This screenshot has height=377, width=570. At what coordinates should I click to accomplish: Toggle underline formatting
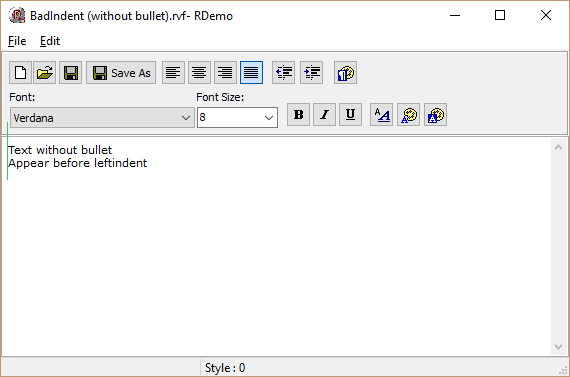pos(350,115)
